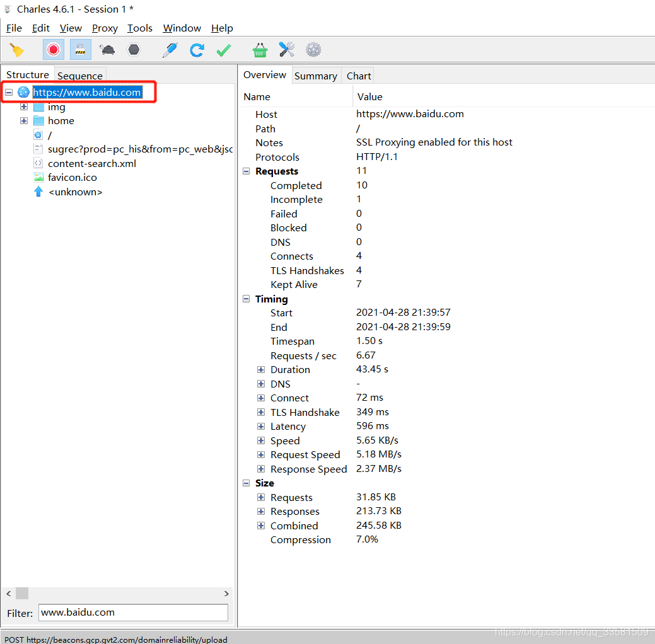
Task: Toggle the red Record button
Action: click(54, 50)
